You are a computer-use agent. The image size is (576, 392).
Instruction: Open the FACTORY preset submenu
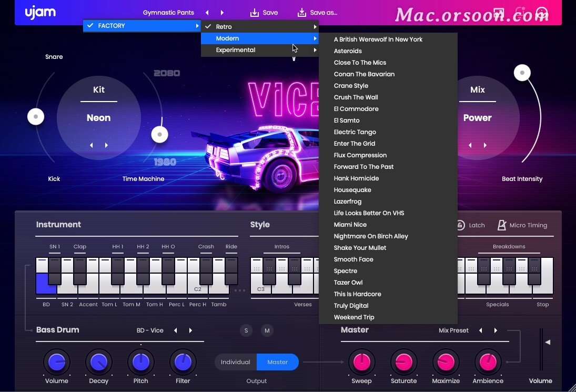(x=142, y=26)
